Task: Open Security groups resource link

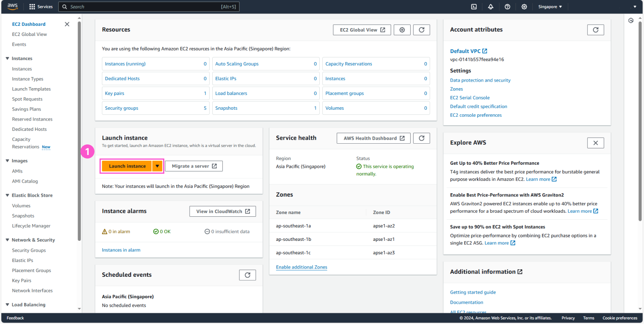Action: click(121, 109)
